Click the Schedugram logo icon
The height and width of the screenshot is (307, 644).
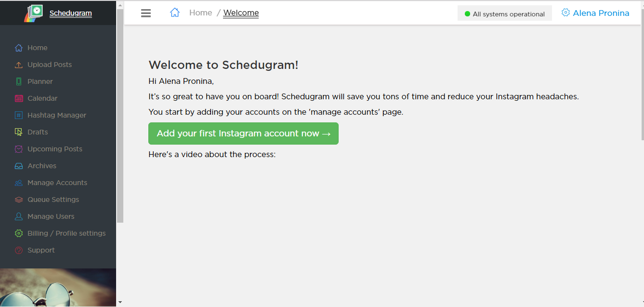pyautogui.click(x=34, y=13)
